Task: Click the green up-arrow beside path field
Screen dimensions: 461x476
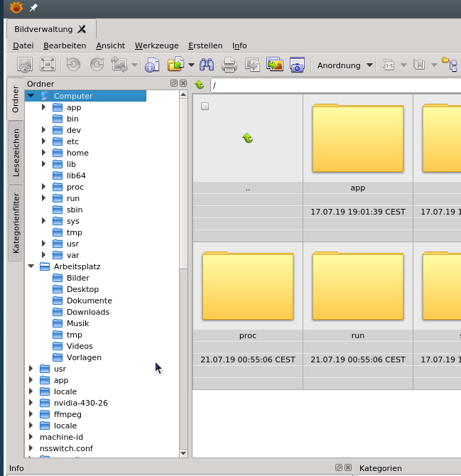Action: [200, 85]
